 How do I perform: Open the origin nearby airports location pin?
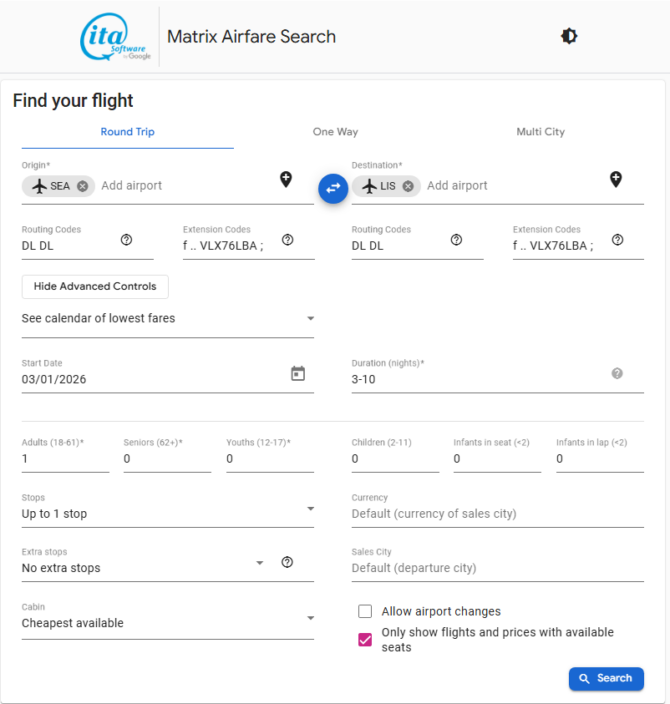point(286,179)
